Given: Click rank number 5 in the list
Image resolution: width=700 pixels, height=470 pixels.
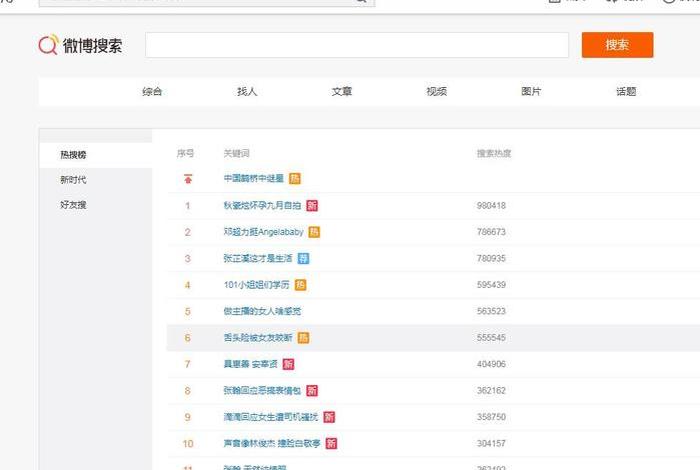Looking at the screenshot, I should tap(188, 312).
